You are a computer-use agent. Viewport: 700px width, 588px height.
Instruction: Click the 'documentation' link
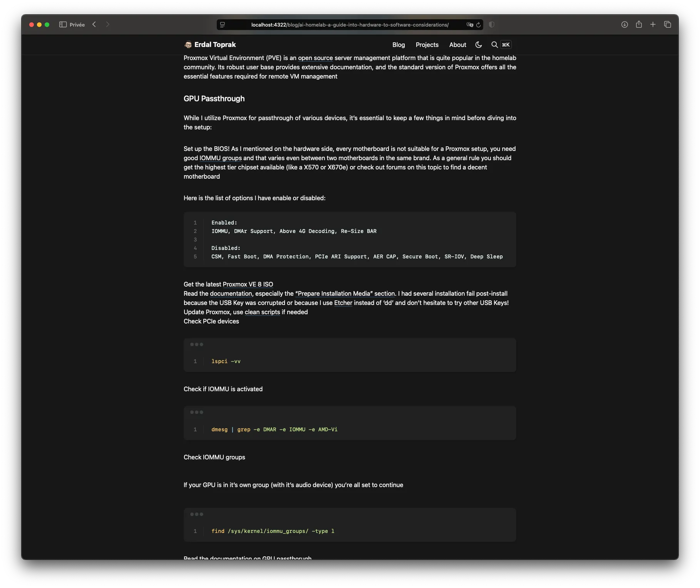(231, 293)
